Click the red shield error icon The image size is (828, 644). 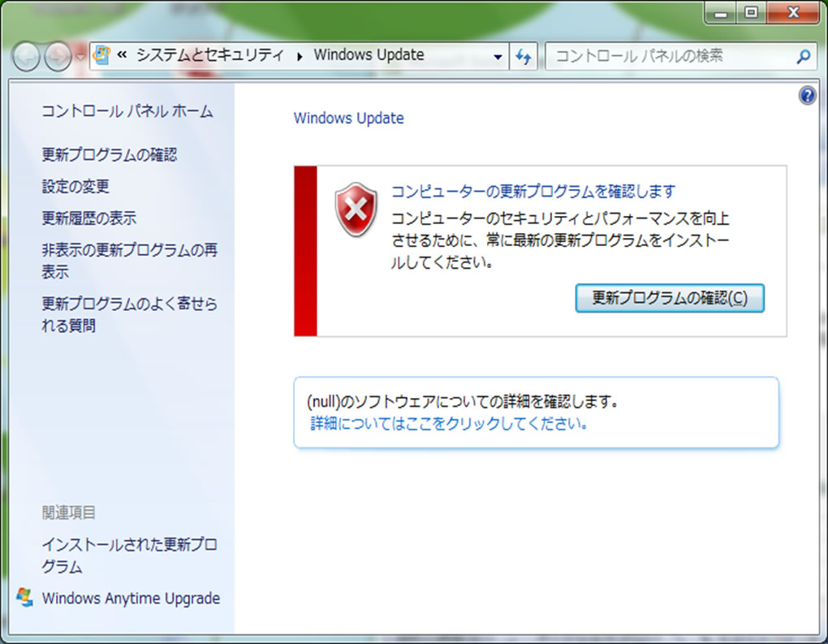356,210
